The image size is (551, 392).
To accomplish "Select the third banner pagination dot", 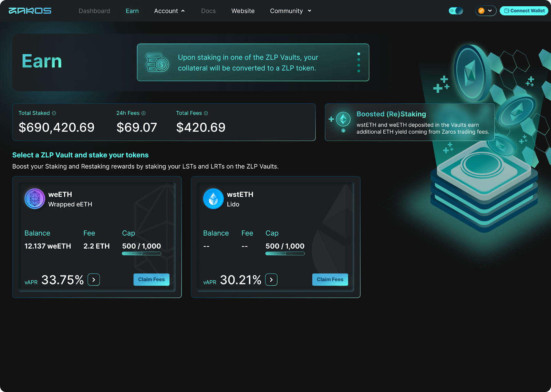I will pyautogui.click(x=358, y=65).
